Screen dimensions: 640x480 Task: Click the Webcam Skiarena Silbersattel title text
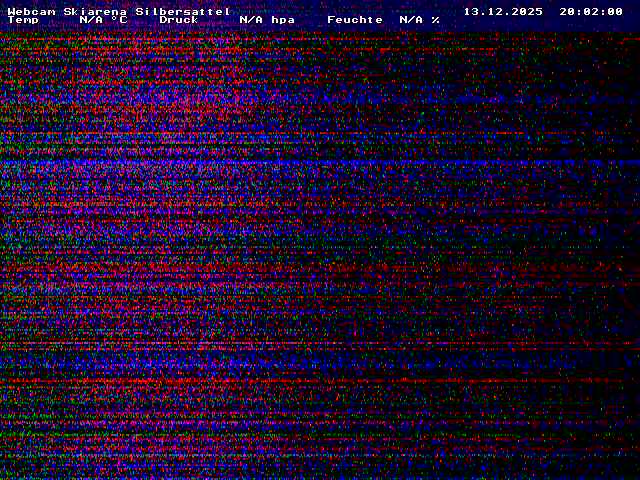(x=119, y=11)
